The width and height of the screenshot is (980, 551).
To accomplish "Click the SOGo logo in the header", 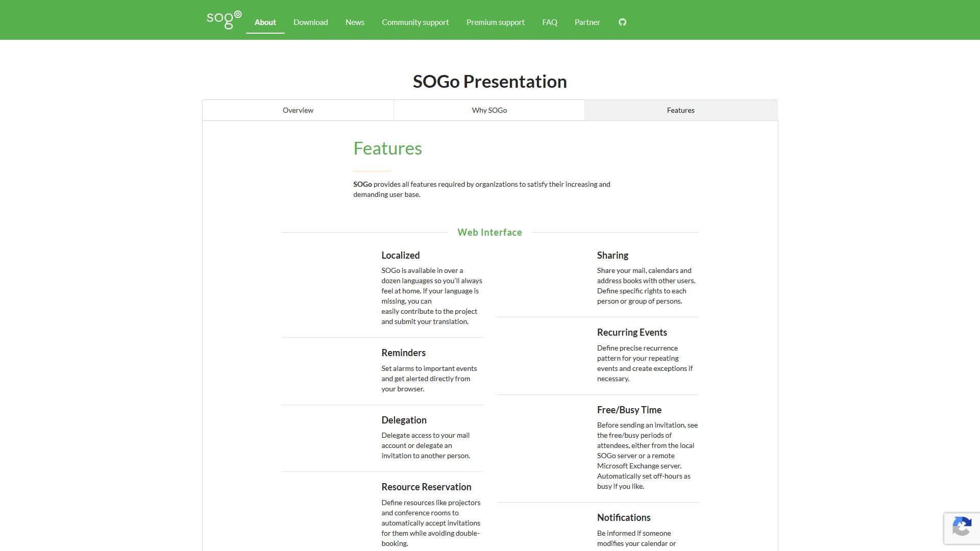I will (x=224, y=20).
